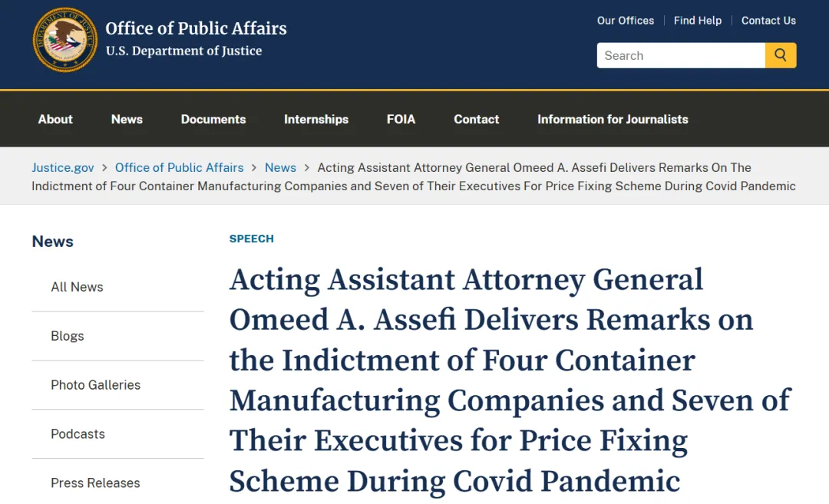Follow the News breadcrumb link
This screenshot has height=504, width=829.
tap(280, 167)
